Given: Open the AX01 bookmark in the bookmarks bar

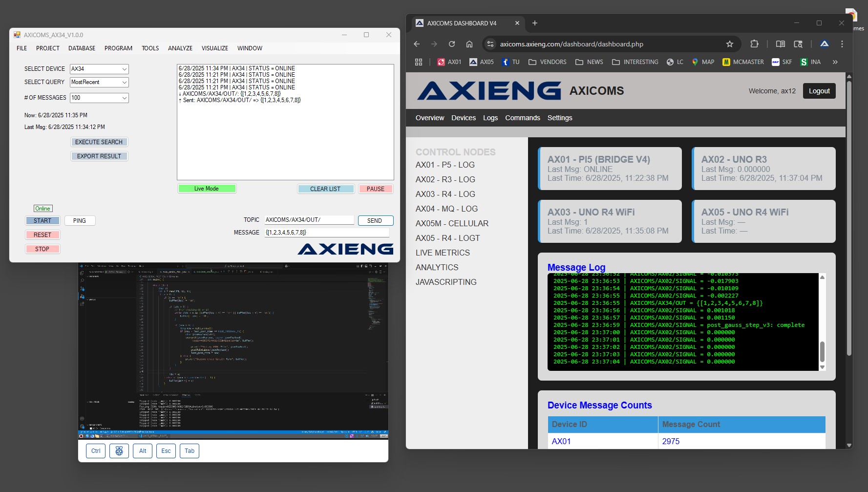Looking at the screenshot, I should point(449,62).
